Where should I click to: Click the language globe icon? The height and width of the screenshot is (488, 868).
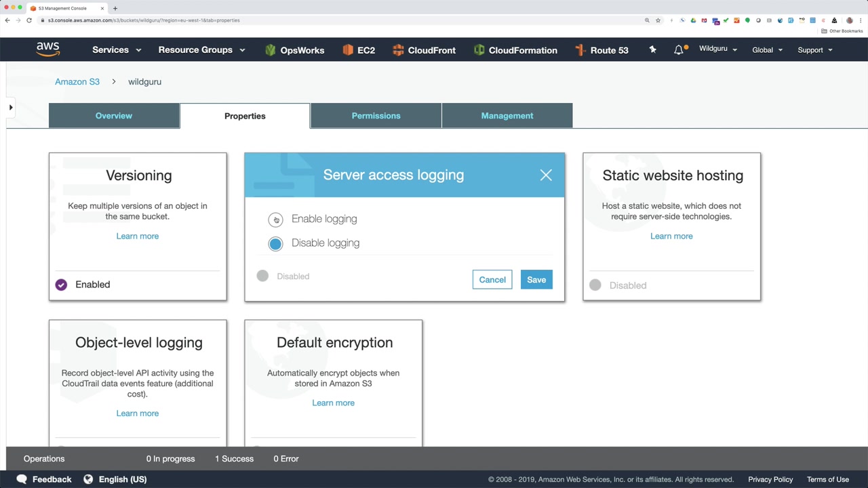88,479
